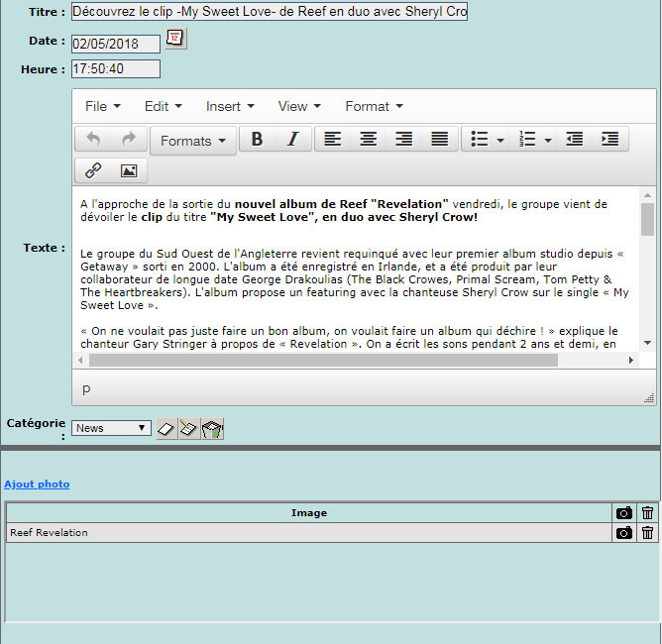Insert a bullet list
Image resolution: width=662 pixels, height=644 pixels.
[480, 139]
